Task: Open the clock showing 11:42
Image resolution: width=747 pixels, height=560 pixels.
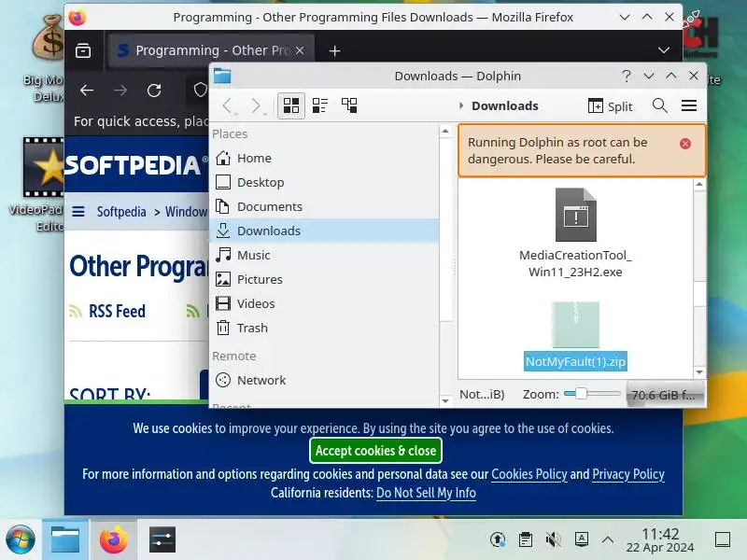Action: coord(660,540)
